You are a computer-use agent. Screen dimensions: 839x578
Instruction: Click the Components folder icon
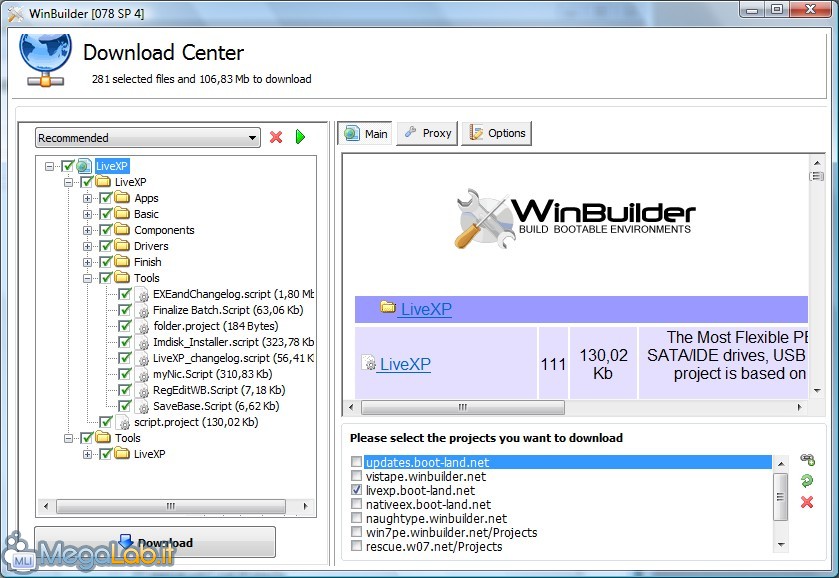pos(122,230)
